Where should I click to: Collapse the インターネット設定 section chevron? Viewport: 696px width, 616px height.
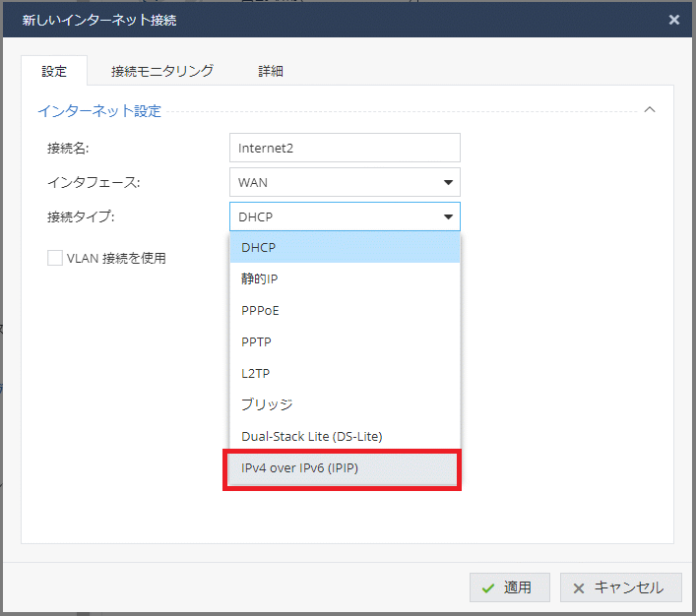[649, 110]
